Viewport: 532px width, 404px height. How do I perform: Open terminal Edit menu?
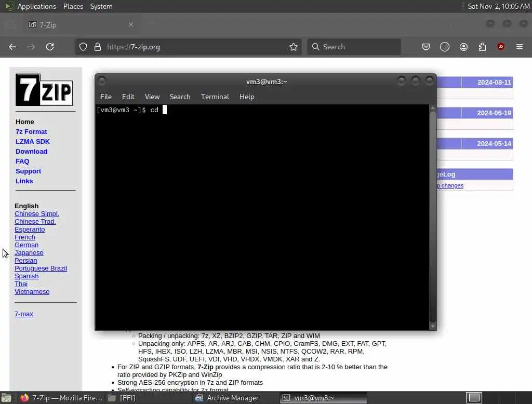point(128,97)
